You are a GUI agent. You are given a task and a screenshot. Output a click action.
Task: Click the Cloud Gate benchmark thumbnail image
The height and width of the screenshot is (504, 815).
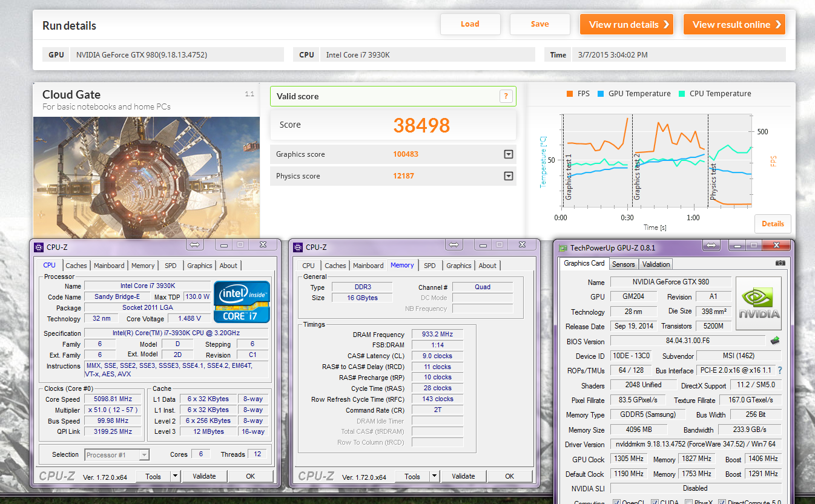tap(147, 177)
